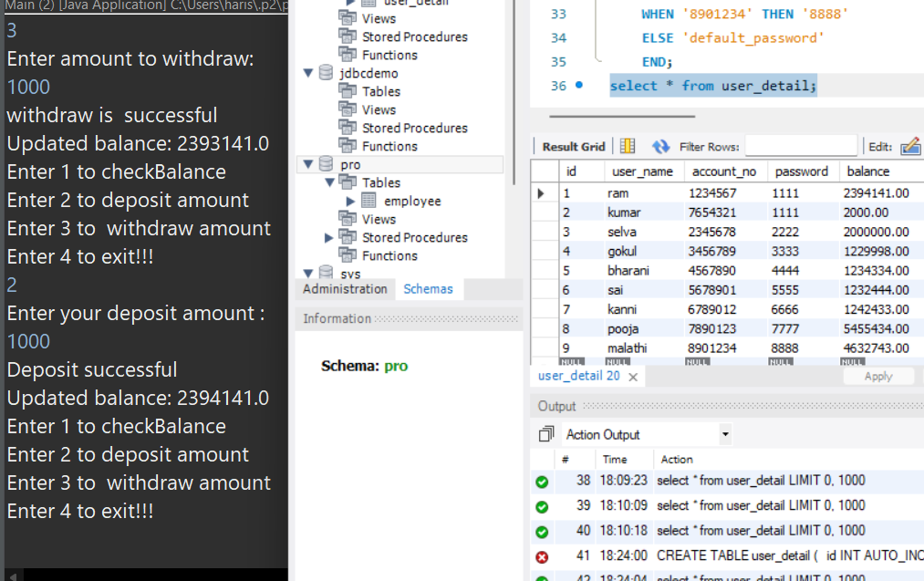Click the green success icon on row 38
Screen dimensions: 924x581
[x=542, y=482]
